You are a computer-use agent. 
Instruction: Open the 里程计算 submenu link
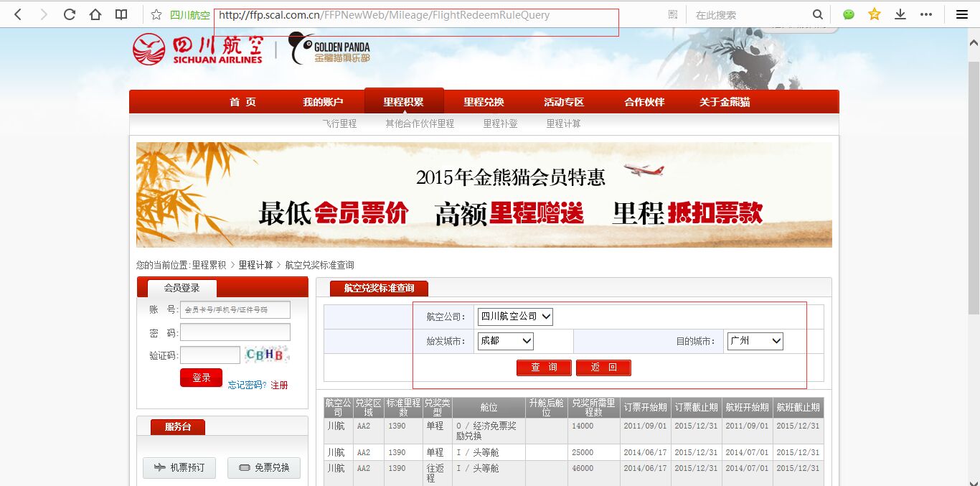pyautogui.click(x=563, y=123)
